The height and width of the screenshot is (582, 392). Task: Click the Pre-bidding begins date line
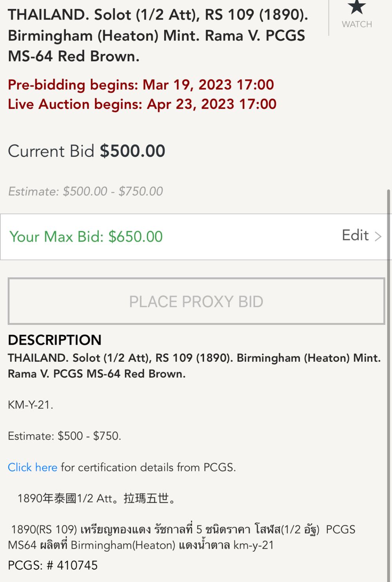pos(141,85)
